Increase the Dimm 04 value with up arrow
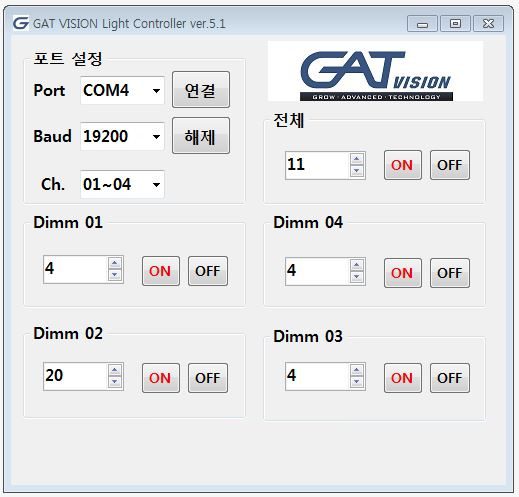This screenshot has width=519, height=497. (357, 265)
